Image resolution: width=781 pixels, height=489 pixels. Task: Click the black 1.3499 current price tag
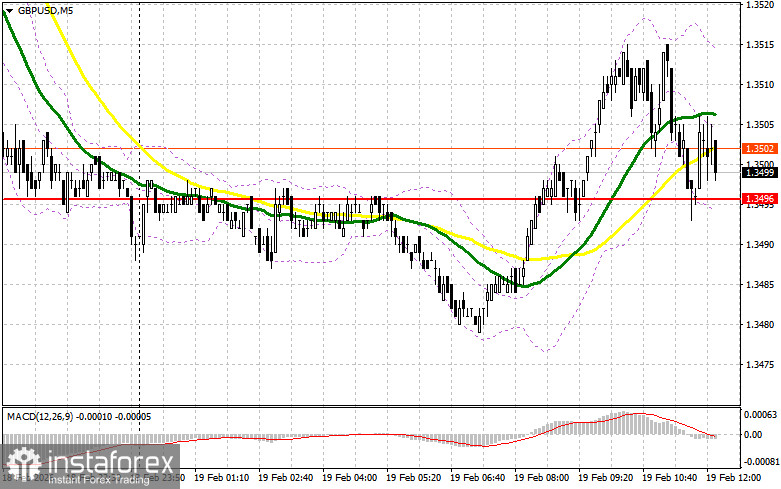click(760, 172)
